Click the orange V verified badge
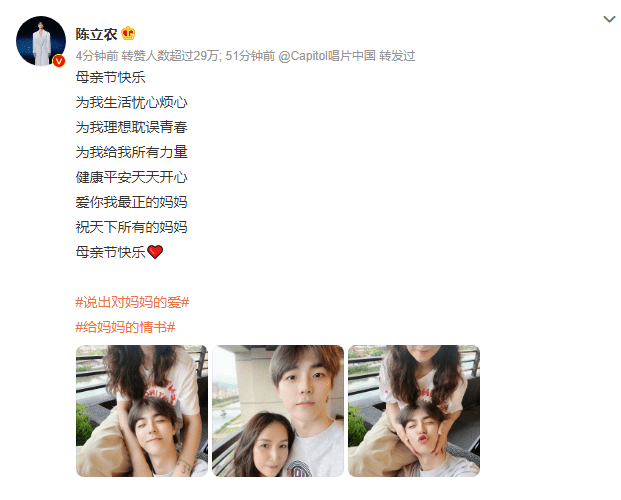The image size is (621, 500). pyautogui.click(x=59, y=61)
